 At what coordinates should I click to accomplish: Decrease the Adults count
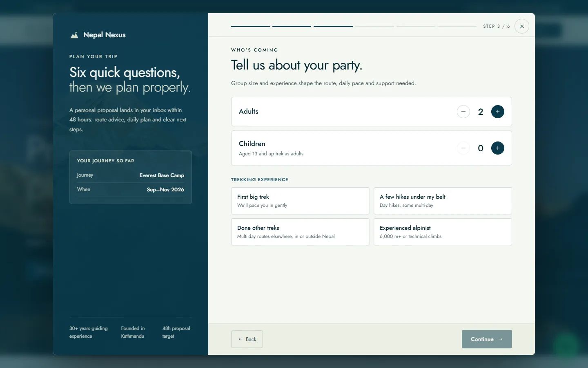(463, 112)
